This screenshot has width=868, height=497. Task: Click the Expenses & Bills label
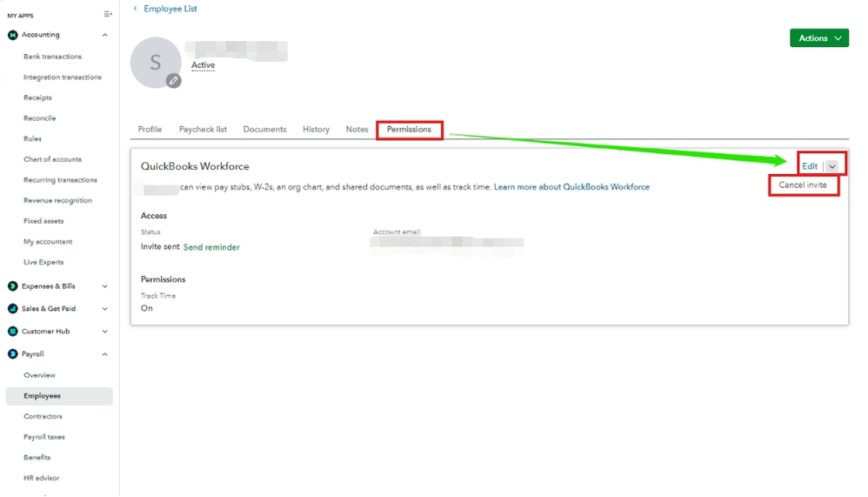point(49,286)
